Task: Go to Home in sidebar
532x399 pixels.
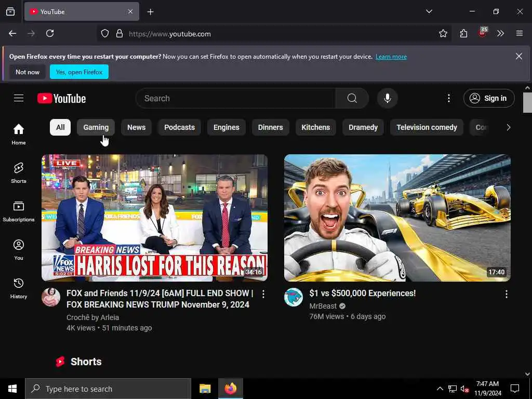Action: coord(19,134)
